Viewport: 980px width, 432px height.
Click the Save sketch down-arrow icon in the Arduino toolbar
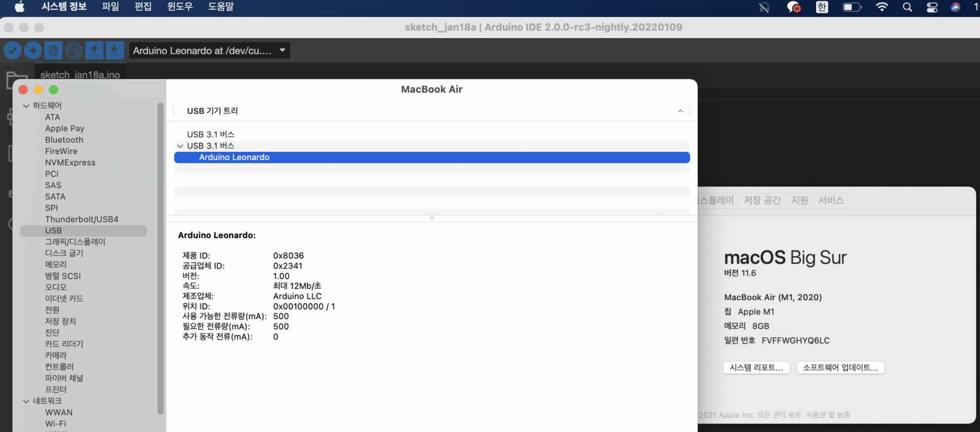114,50
